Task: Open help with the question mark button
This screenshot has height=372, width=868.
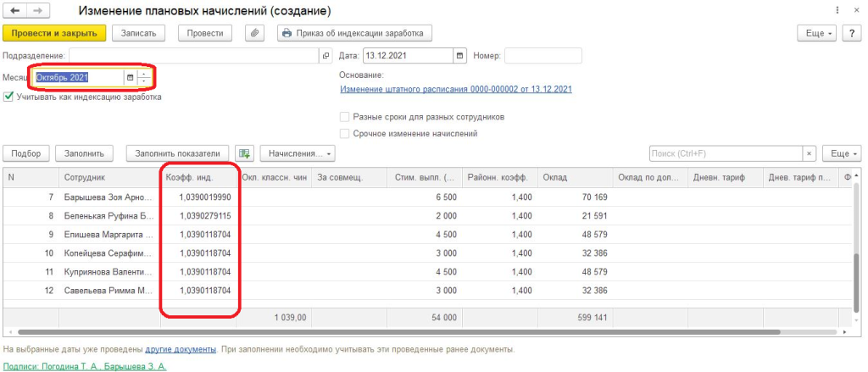Action: click(x=850, y=33)
